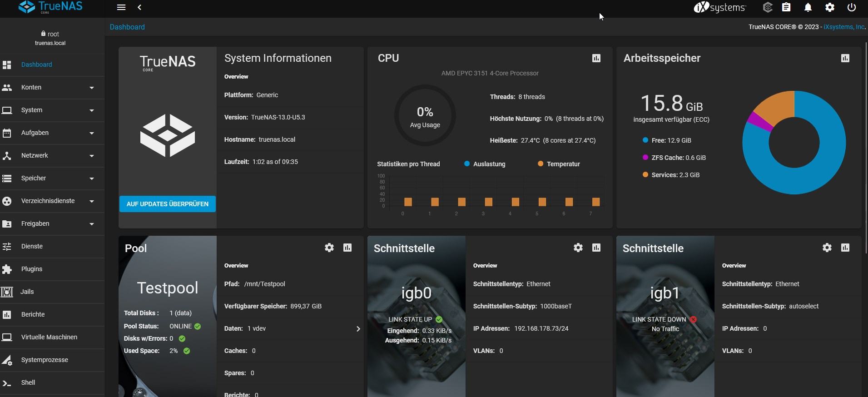This screenshot has width=868, height=397.
Task: Click the dashboard vertical scrollbar
Action: (866, 148)
